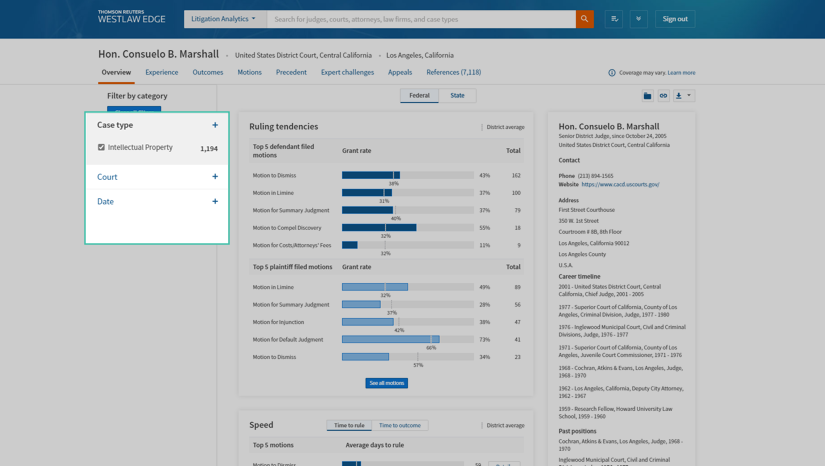Image resolution: width=825 pixels, height=466 pixels.
Task: Switch to State court toggle
Action: point(457,95)
